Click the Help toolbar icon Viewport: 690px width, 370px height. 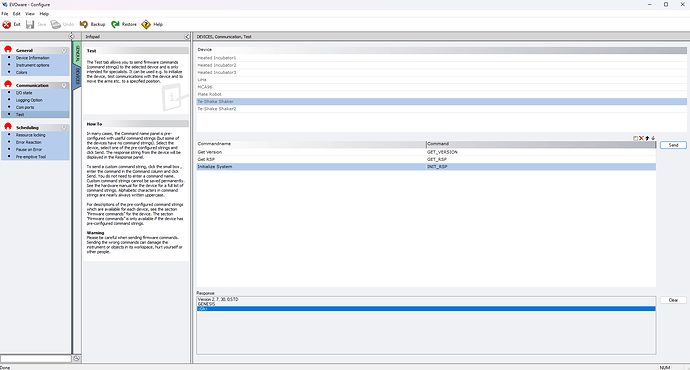pyautogui.click(x=146, y=25)
